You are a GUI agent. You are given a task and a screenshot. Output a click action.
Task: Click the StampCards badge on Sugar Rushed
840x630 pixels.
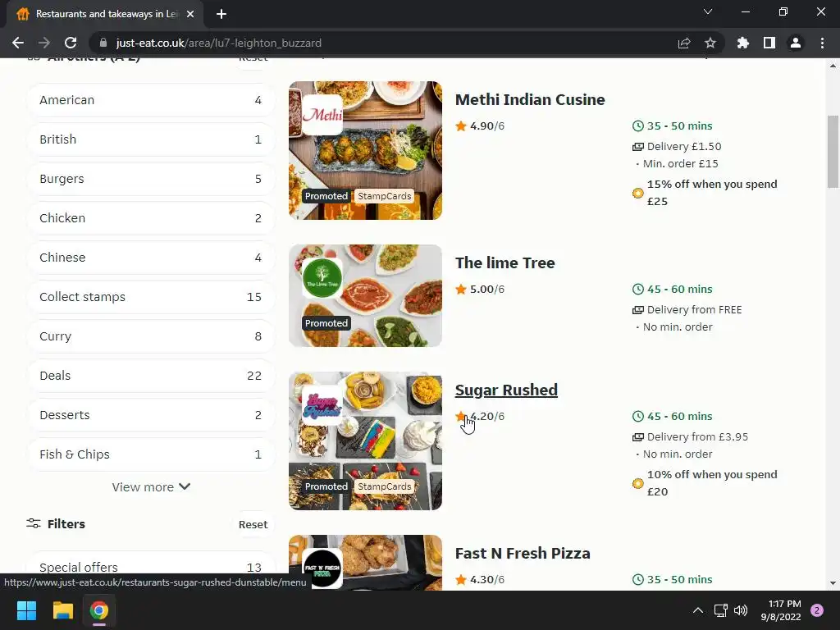point(384,486)
